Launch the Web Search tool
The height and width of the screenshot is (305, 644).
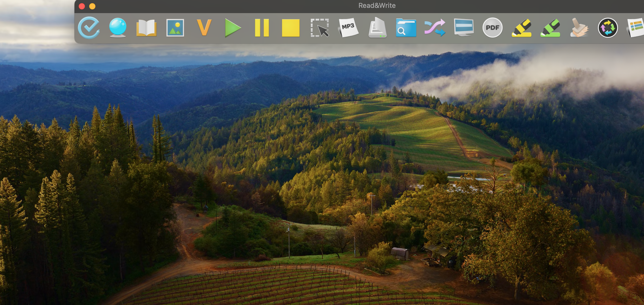406,28
